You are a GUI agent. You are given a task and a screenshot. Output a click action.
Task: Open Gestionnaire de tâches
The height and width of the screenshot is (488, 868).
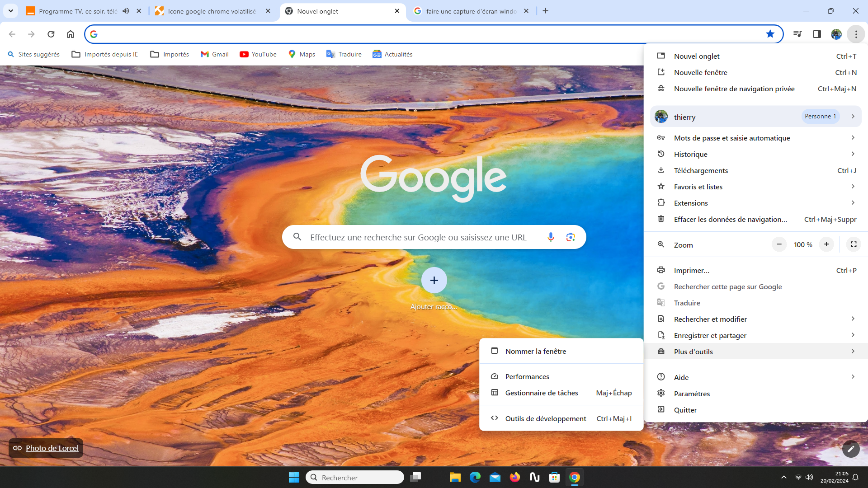pyautogui.click(x=561, y=393)
